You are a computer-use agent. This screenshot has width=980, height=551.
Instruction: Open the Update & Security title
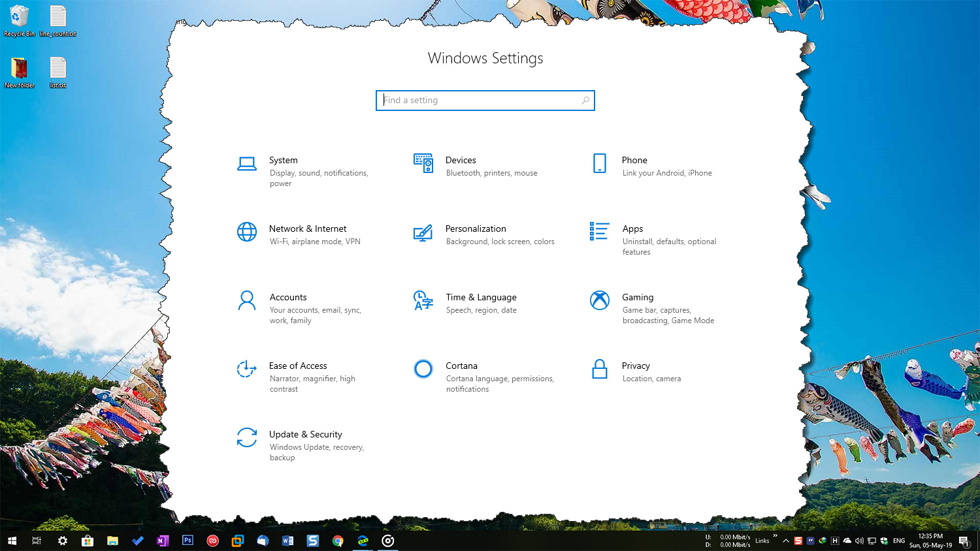click(x=306, y=434)
